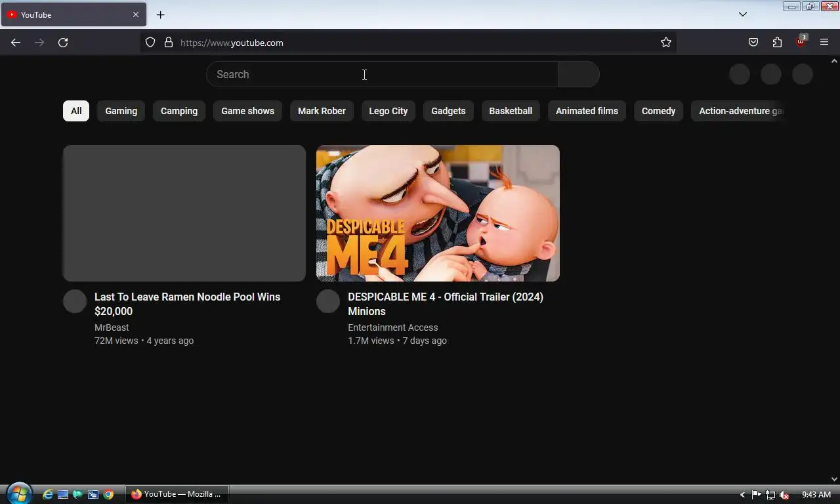
Task: Go back with the browser back arrow
Action: coord(16,43)
